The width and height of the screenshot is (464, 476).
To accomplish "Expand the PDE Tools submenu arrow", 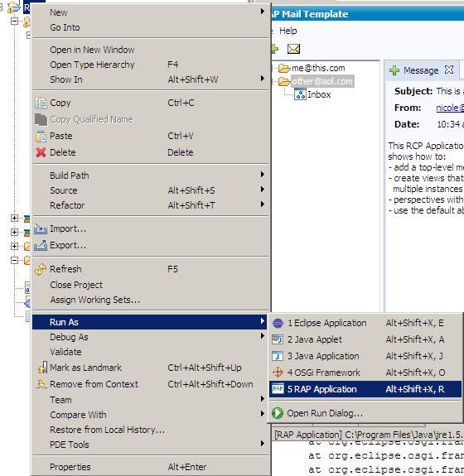I will (262, 443).
